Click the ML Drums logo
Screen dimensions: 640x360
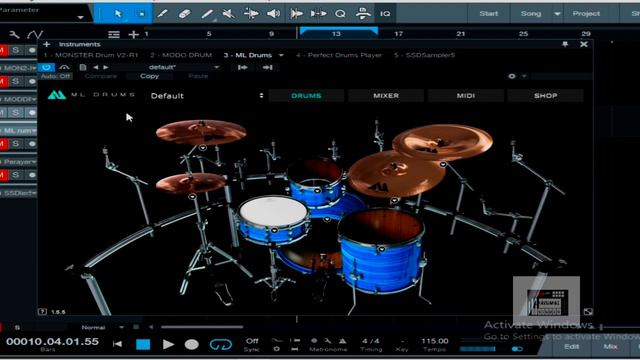(x=57, y=96)
